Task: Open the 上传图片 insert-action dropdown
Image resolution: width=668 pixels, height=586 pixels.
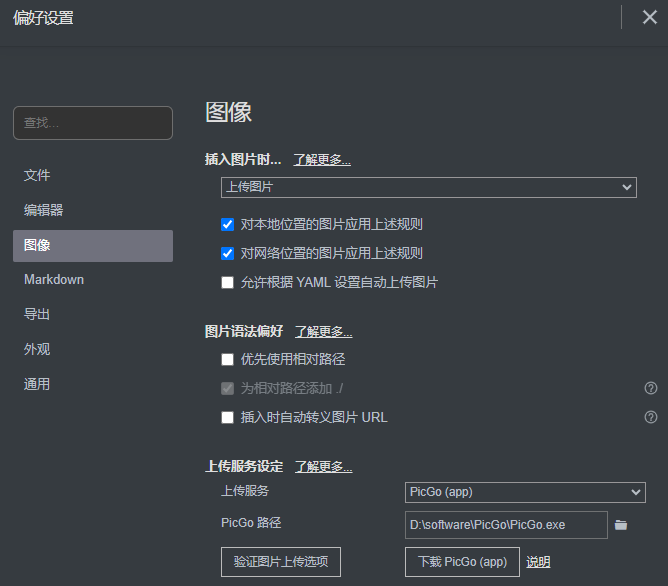Action: click(429, 187)
